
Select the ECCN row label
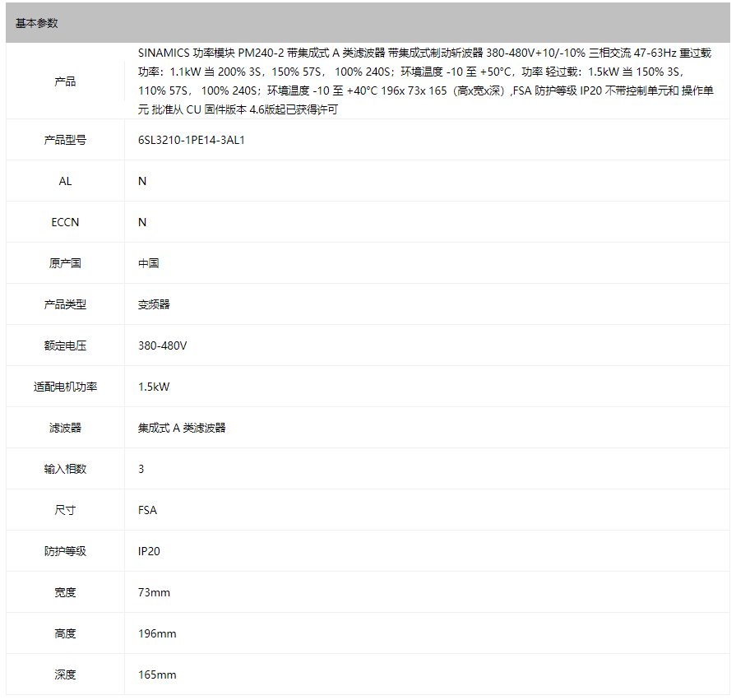(x=65, y=222)
